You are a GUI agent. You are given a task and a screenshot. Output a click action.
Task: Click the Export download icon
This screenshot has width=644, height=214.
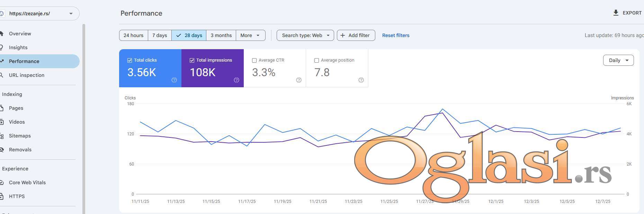coord(616,13)
